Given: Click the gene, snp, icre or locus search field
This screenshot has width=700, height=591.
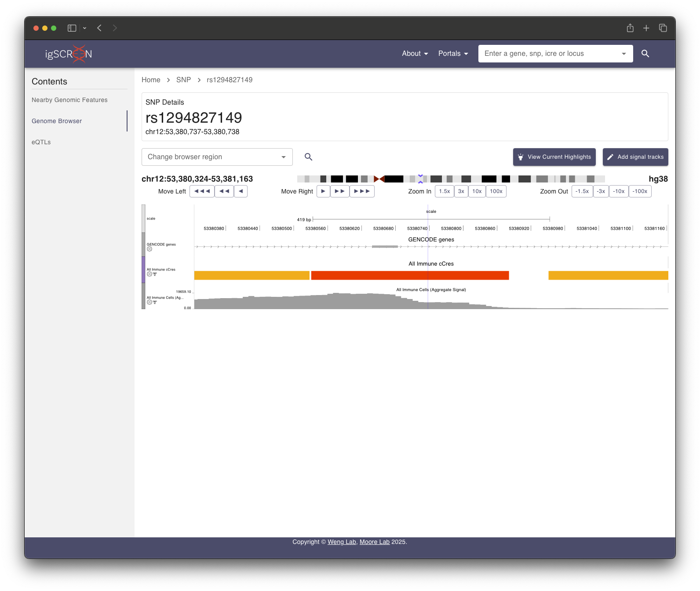Looking at the screenshot, I should 550,54.
